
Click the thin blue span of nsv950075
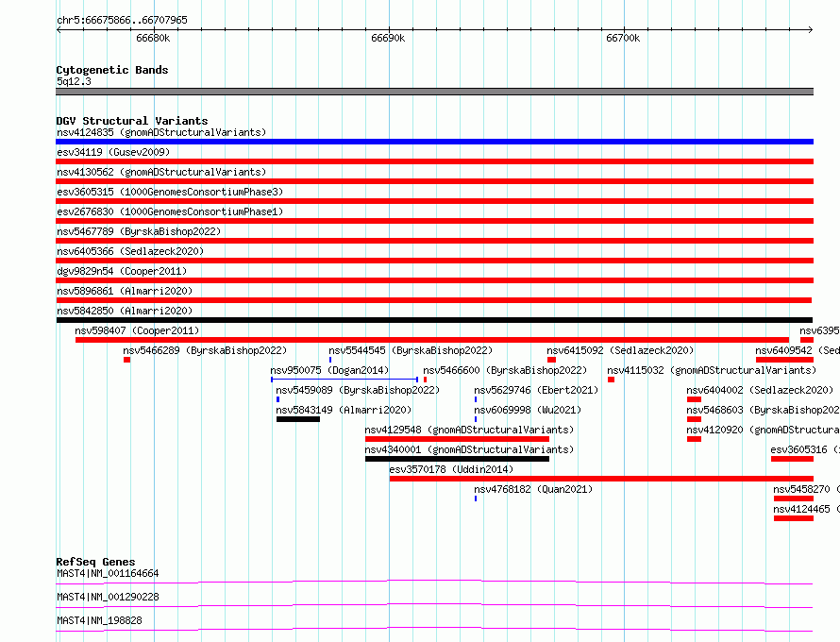coord(344,380)
